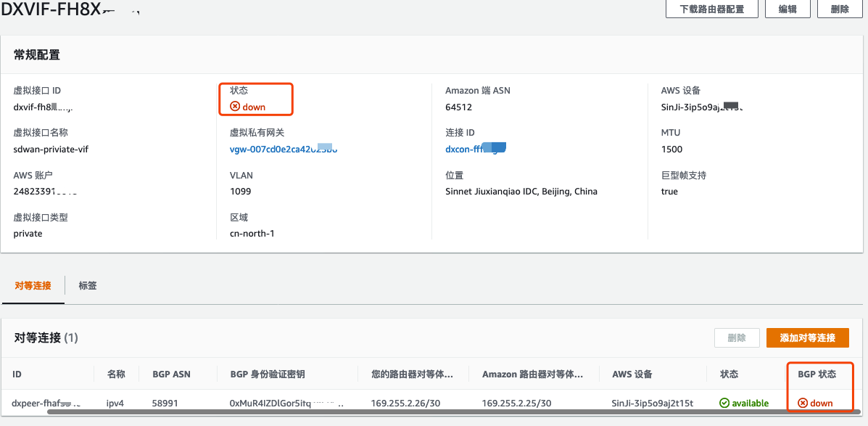Click the BGP 状态 column header
The width and height of the screenshot is (868, 426).
tap(817, 374)
